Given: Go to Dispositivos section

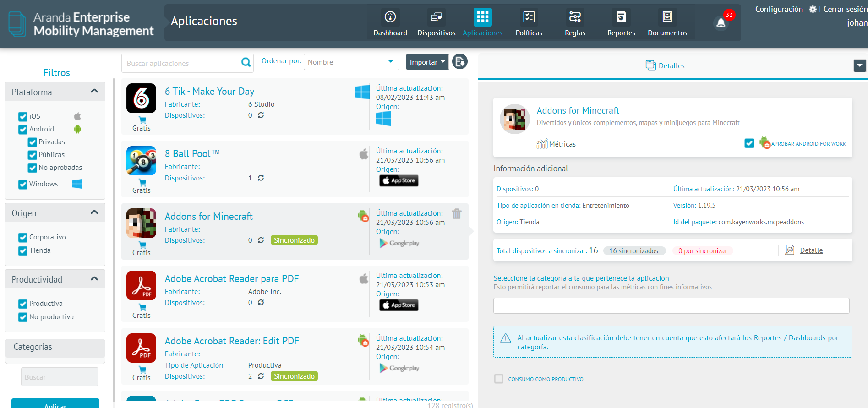Looking at the screenshot, I should [436, 23].
